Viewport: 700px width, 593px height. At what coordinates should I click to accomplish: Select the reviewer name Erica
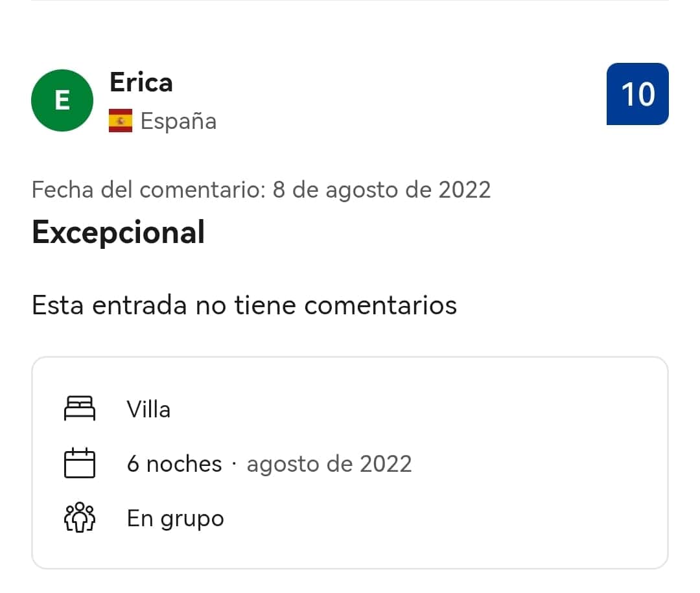(x=141, y=82)
